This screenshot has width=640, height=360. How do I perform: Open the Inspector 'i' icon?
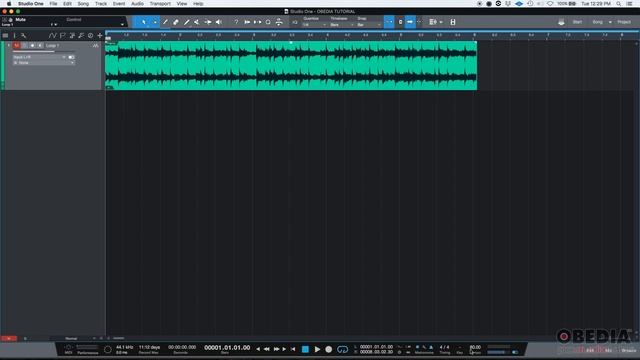[x=15, y=36]
